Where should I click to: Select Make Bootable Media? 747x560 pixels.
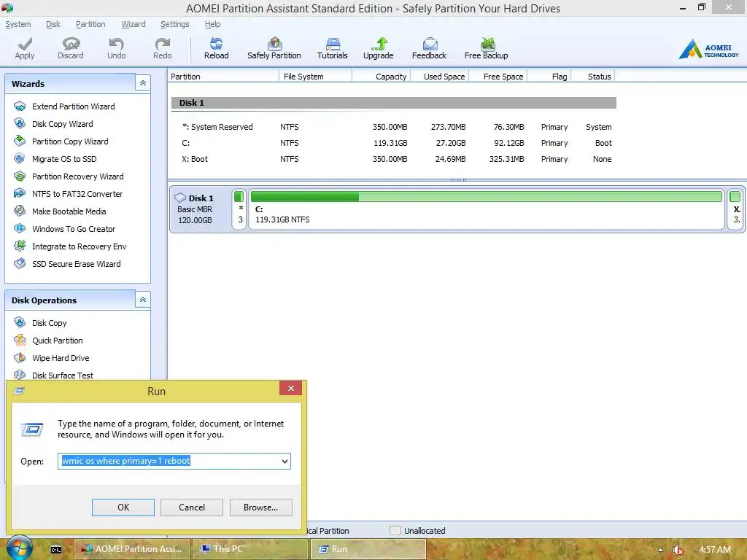point(69,211)
